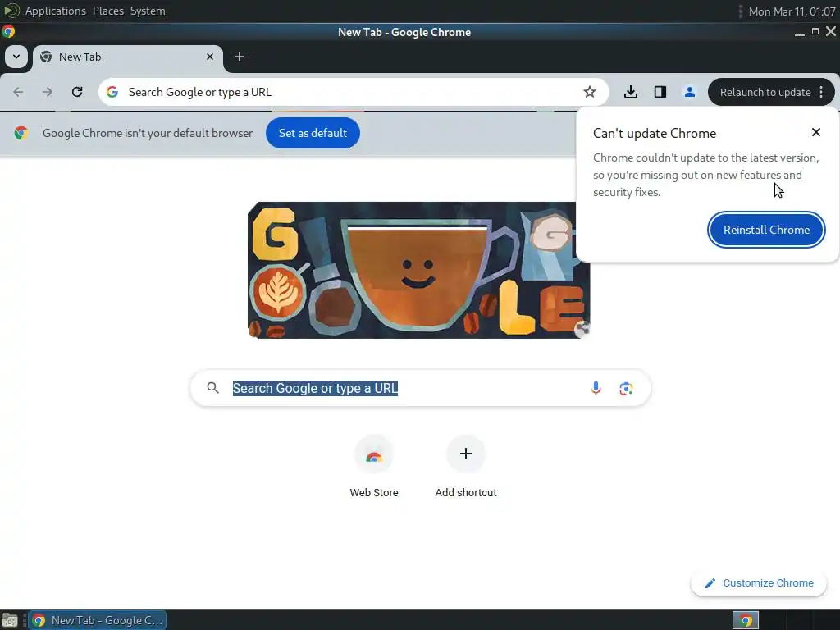This screenshot has height=630, width=840.
Task: Click the clock showing Mon Mar 11
Action: [792, 11]
